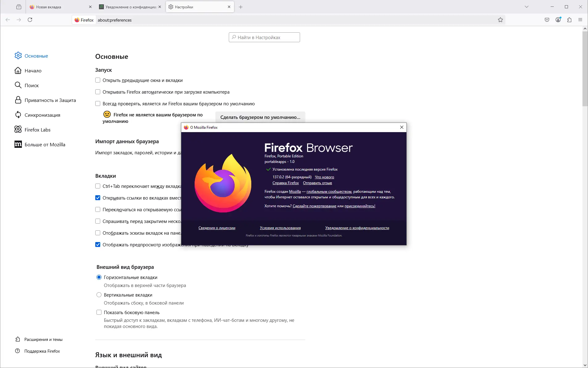Image resolution: width=588 pixels, height=368 pixels.
Task: Open the Начало settings category
Action: click(x=28, y=71)
